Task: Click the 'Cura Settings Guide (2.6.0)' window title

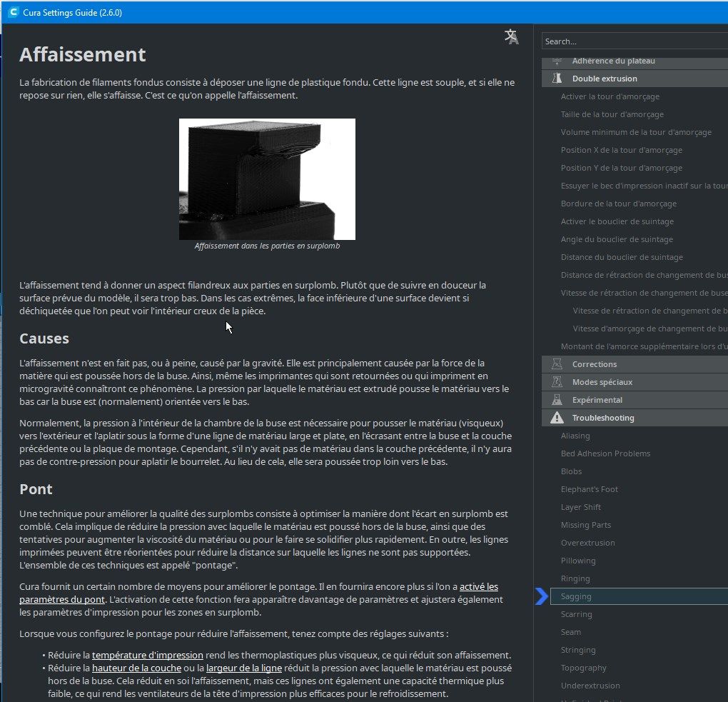Action: point(72,13)
